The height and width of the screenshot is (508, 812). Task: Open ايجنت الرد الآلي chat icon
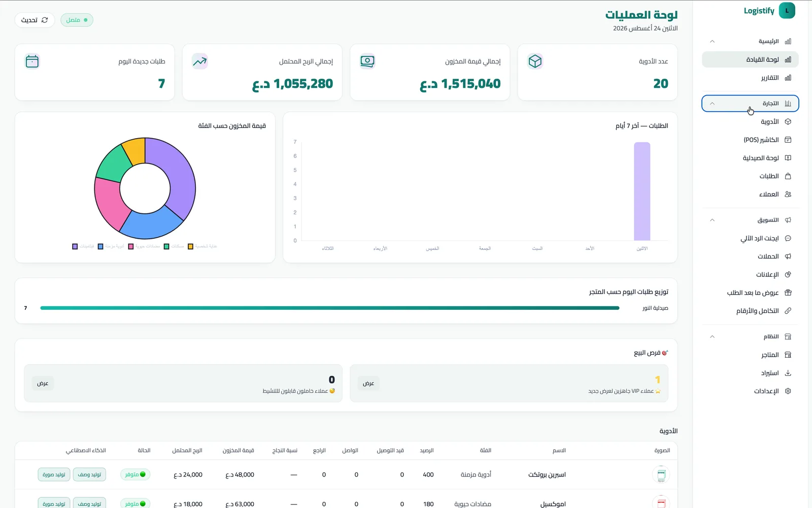pos(788,238)
